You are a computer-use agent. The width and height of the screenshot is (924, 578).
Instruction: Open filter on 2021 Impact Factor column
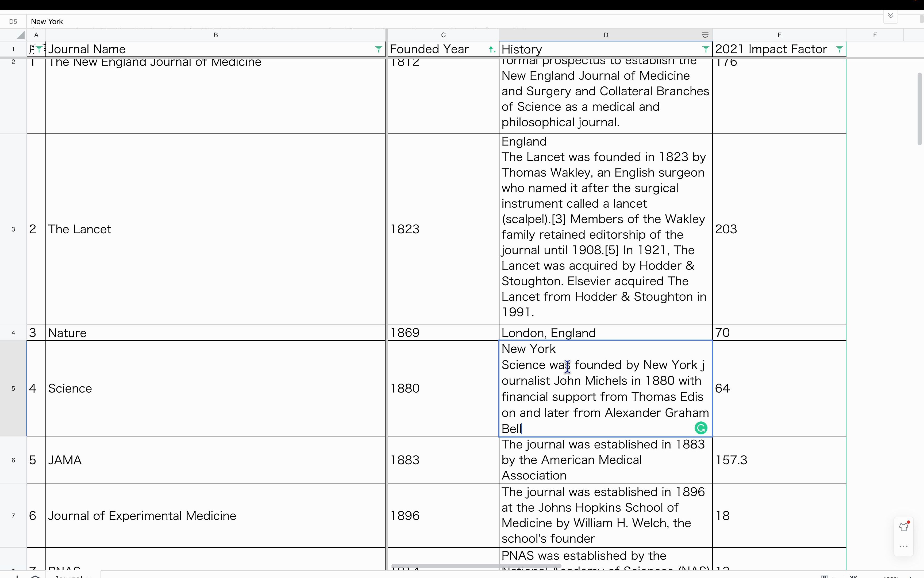pyautogui.click(x=839, y=49)
